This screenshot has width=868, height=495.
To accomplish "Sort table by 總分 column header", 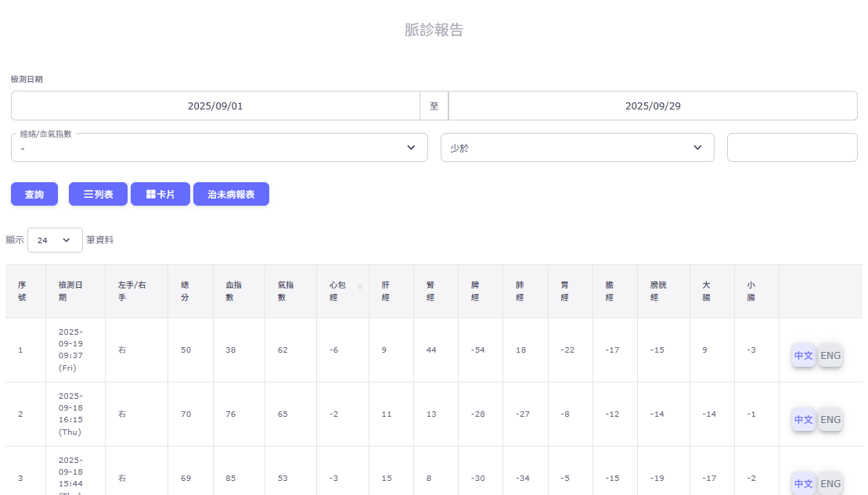I will pos(185,291).
